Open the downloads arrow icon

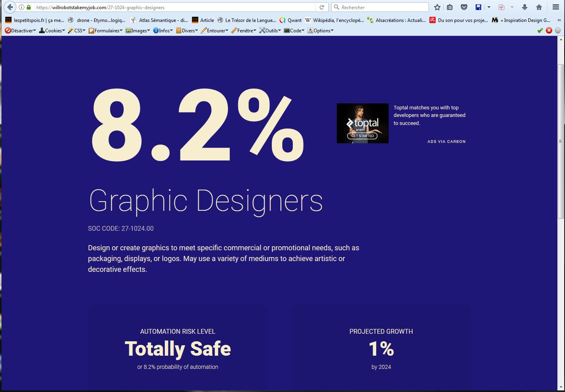pyautogui.click(x=525, y=7)
